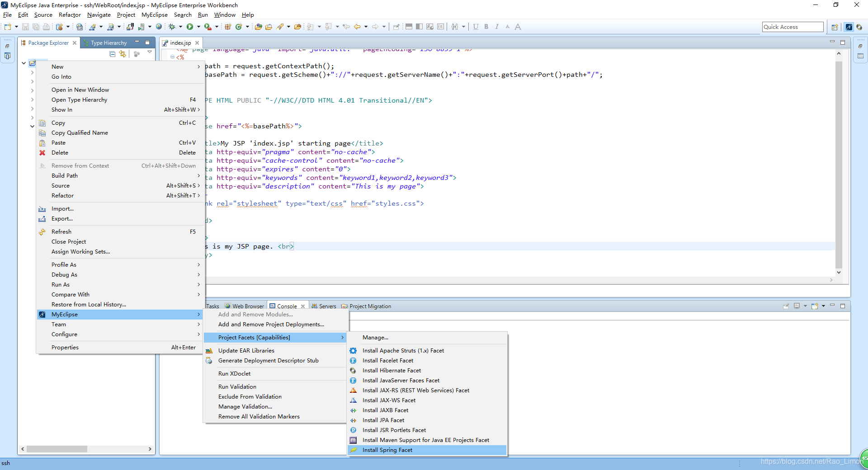Click Install Maven Support facet icon
Image resolution: width=868 pixels, height=470 pixels.
pyautogui.click(x=353, y=440)
